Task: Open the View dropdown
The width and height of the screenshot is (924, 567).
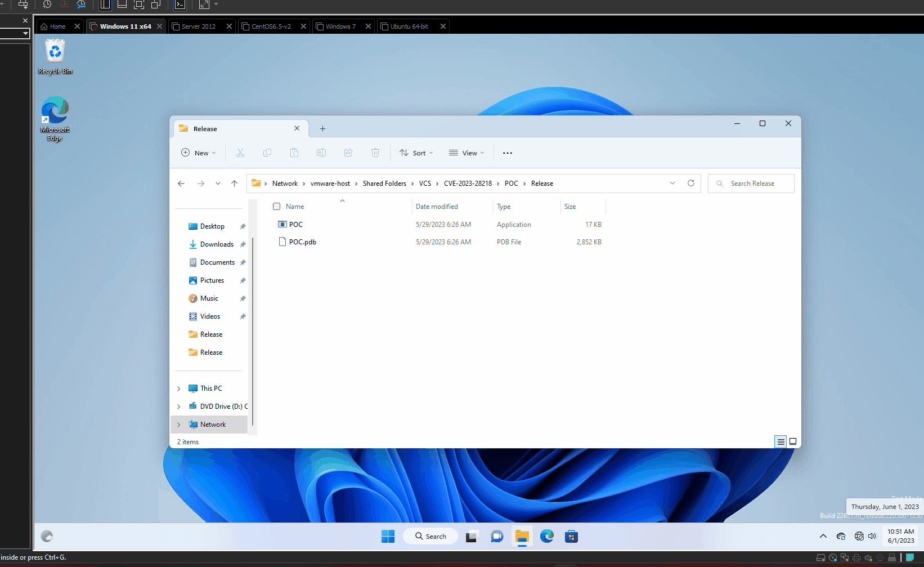Action: tap(467, 153)
